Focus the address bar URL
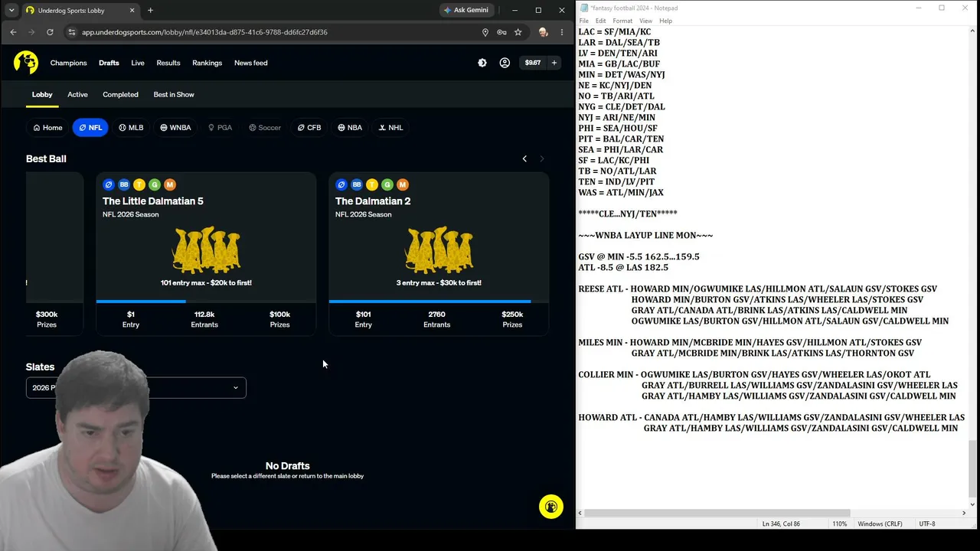This screenshot has width=980, height=551. [x=204, y=32]
